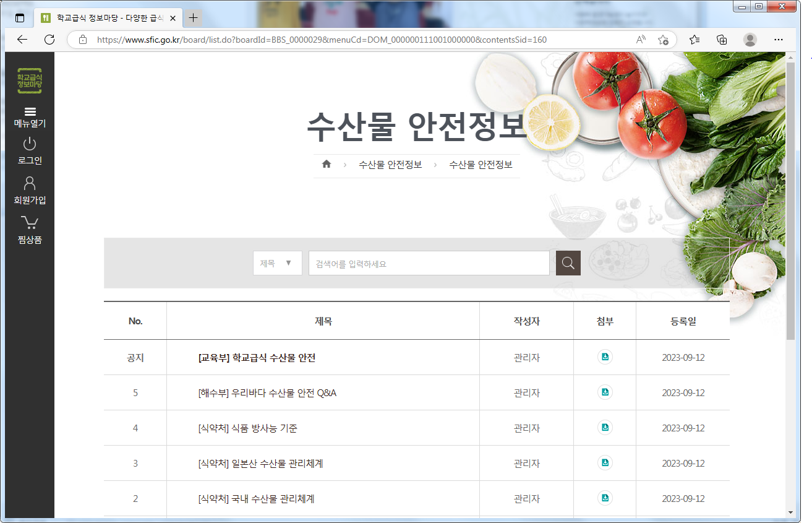The width and height of the screenshot is (812, 523).
Task: Click the 검색어를 입력하세요 search box
Action: point(429,262)
